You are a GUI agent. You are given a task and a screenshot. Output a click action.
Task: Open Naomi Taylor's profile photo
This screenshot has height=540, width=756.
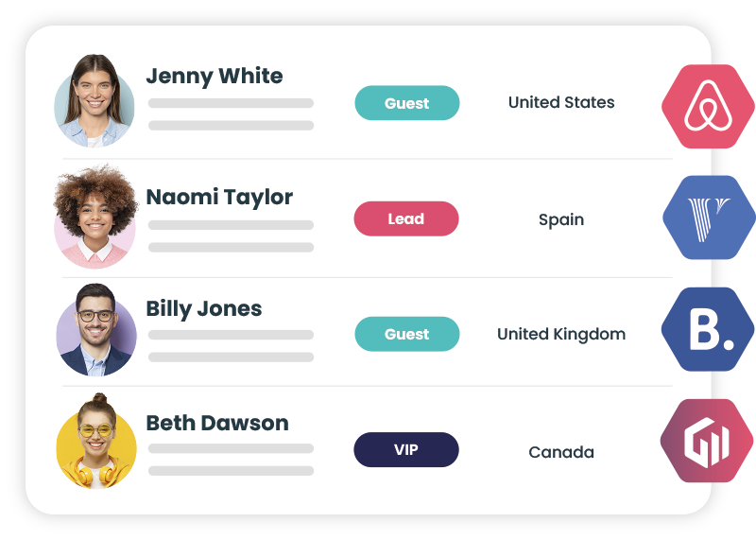94,218
